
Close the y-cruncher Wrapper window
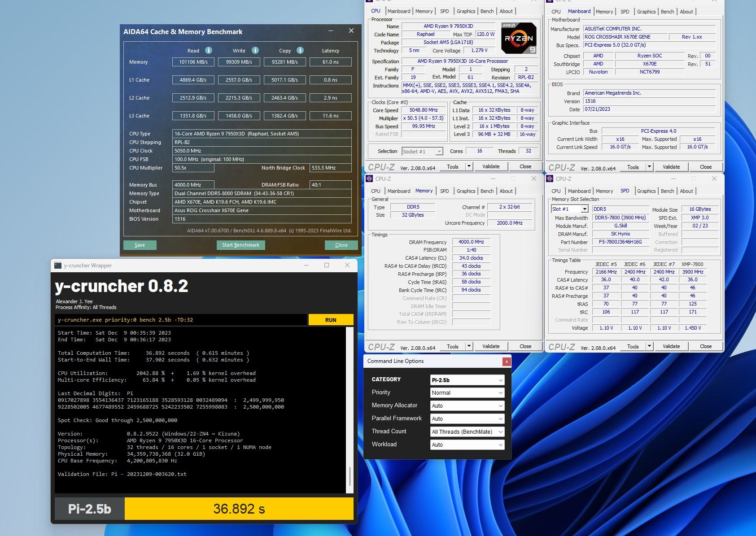pos(347,265)
